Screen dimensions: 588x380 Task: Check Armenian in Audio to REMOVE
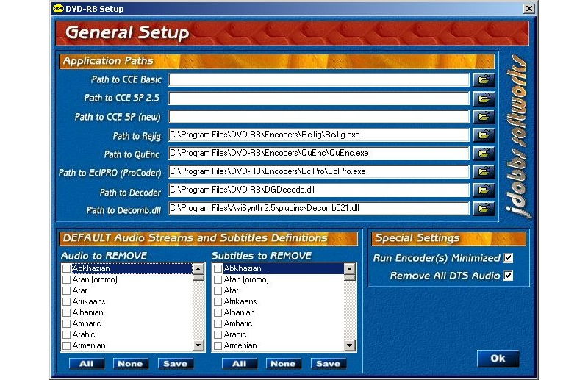pos(67,345)
